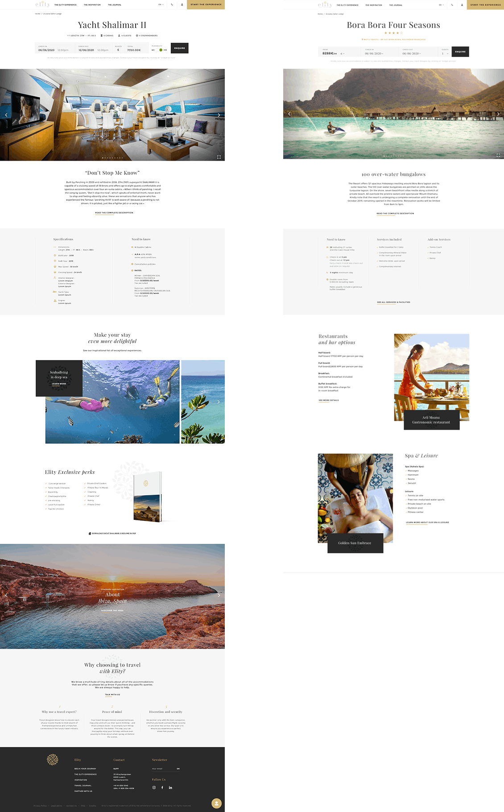
Task: Click Home in yacht page breadcrumb
Action: 38,14
